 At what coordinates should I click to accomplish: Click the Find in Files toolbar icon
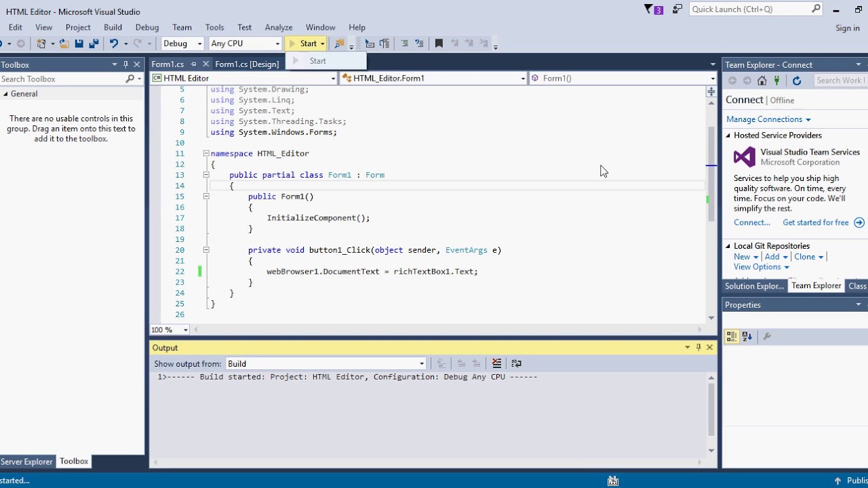(x=339, y=43)
